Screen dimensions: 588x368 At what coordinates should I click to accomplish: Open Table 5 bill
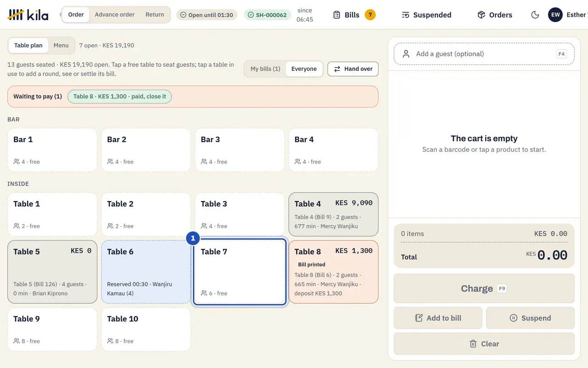coord(52,272)
